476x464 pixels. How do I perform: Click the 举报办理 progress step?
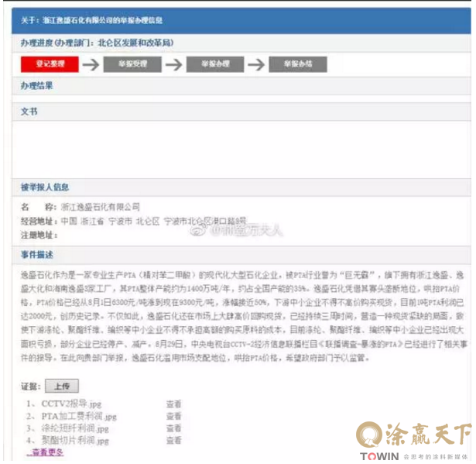pyautogui.click(x=215, y=64)
